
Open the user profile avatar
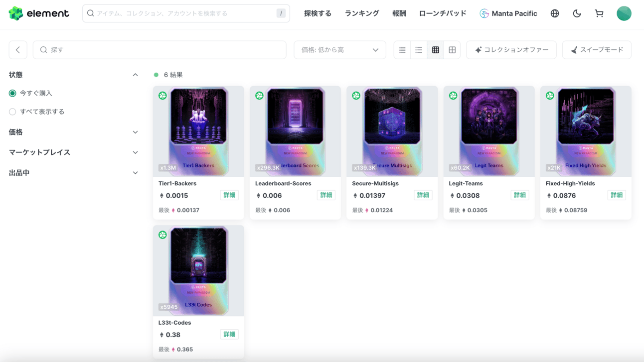click(624, 13)
